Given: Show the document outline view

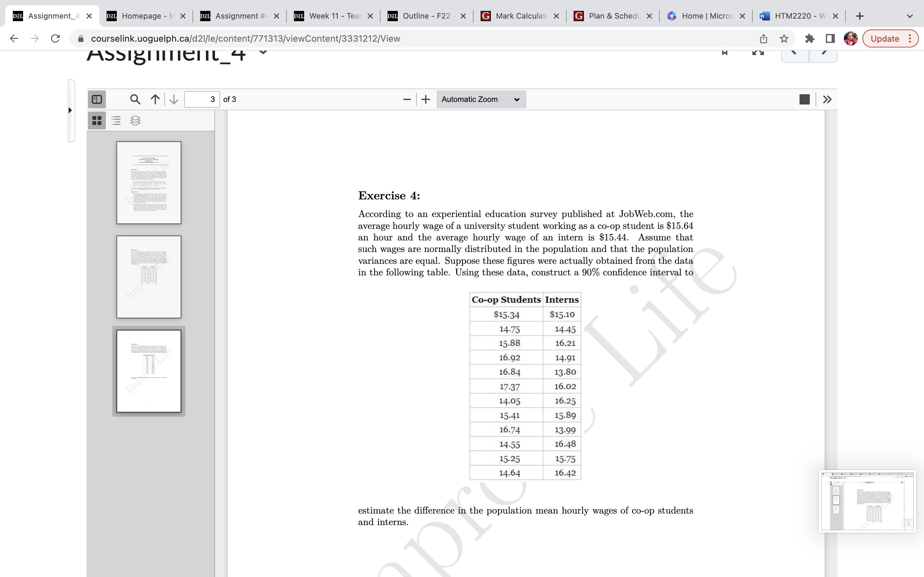Looking at the screenshot, I should (116, 120).
